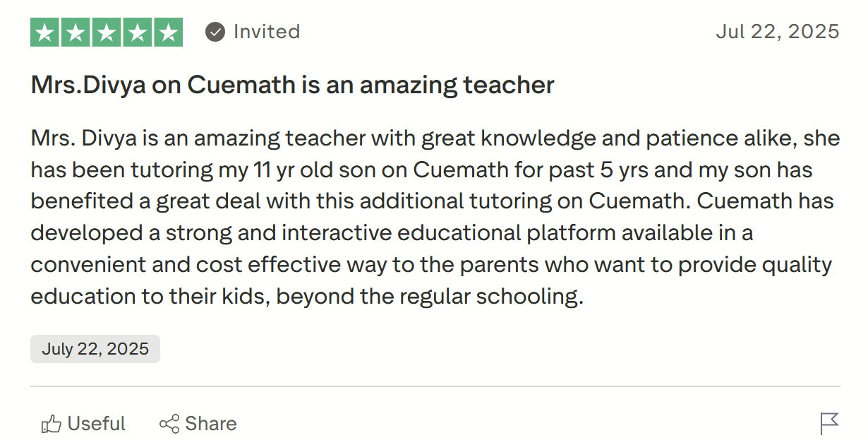Click the second star of the rating

[74, 31]
